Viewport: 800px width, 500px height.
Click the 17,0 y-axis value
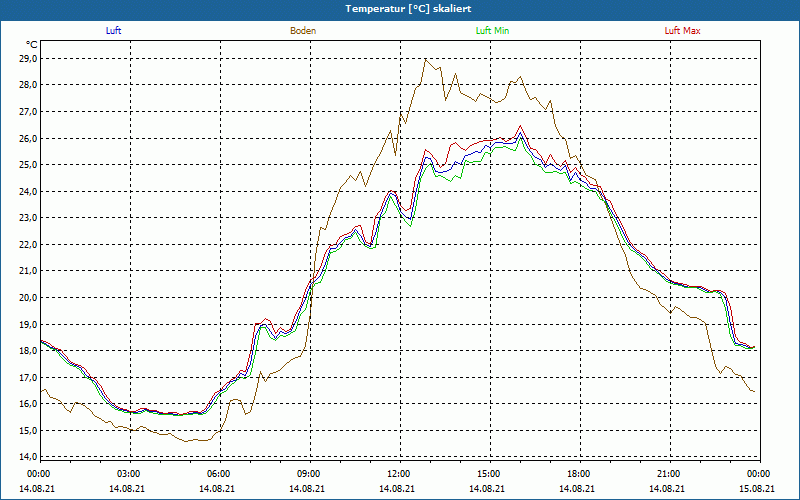29,377
